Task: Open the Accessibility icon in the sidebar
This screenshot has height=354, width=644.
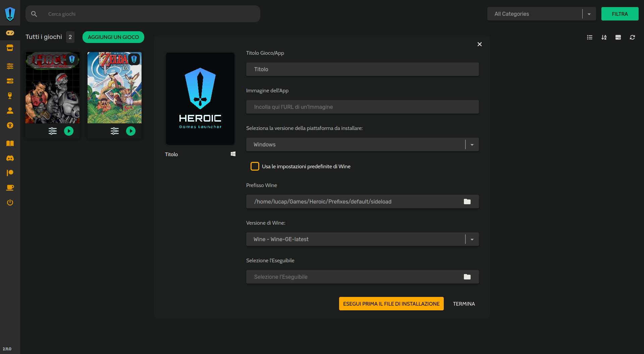Action: (x=10, y=125)
